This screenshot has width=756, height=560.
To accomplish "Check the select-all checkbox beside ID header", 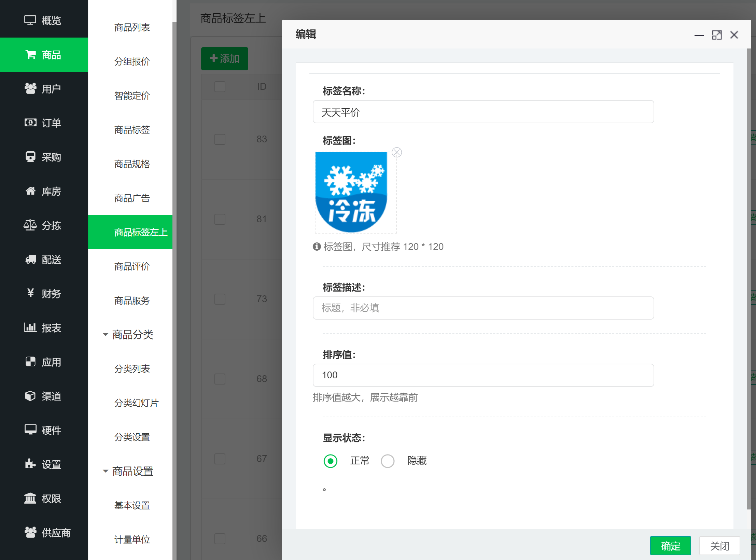I will (220, 87).
